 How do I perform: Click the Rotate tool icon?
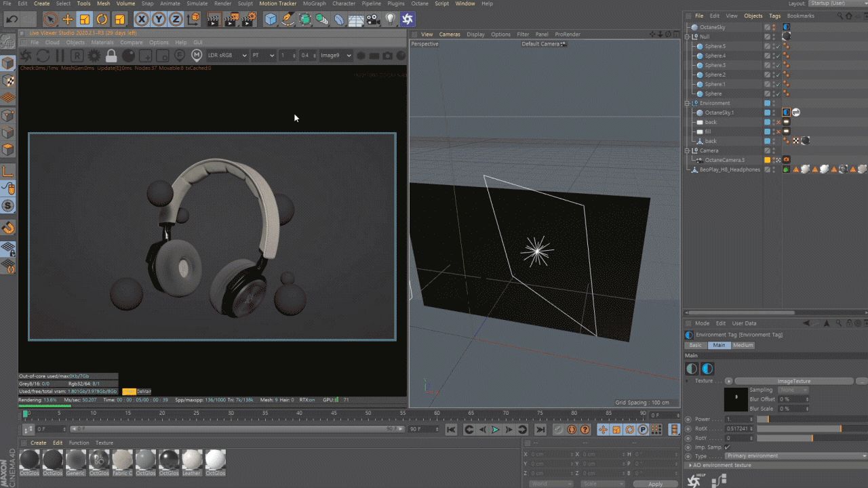102,20
